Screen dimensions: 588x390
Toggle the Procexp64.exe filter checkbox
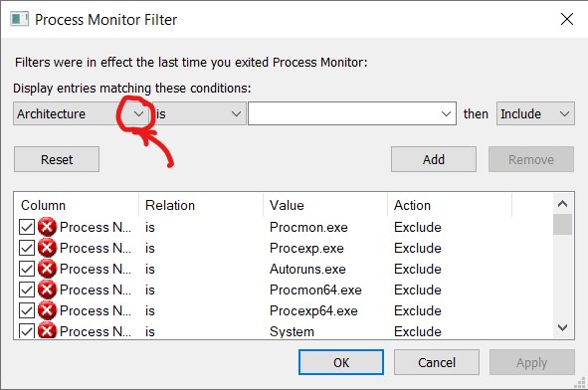click(27, 310)
